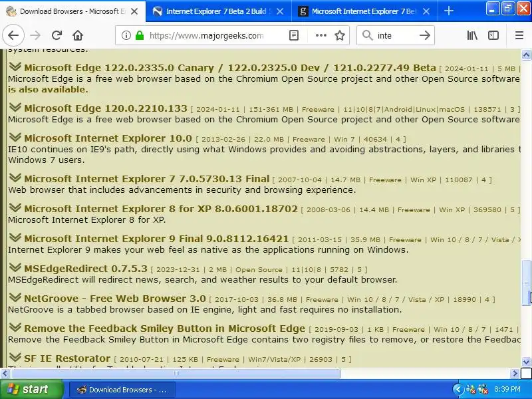Screen dimensions: 532x399
Task: Open Microsoft Edge 122.0.2335.0 Canary link
Action: [x=229, y=68]
